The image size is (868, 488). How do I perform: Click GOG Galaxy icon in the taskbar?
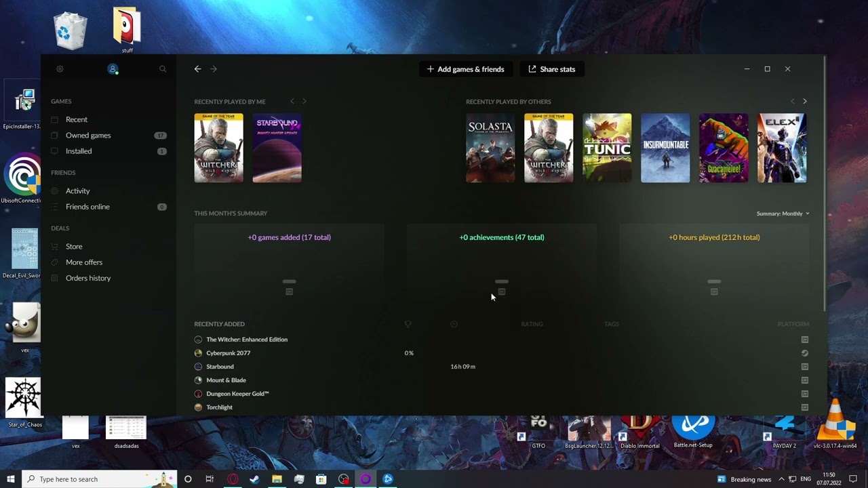coord(366,479)
